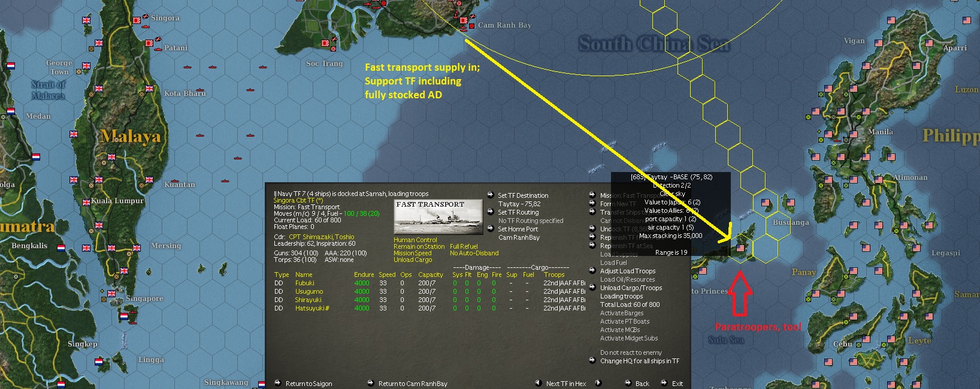This screenshot has width=980, height=389.
Task: Click the arrow beside Unload Cargo/Troops
Action: click(x=592, y=287)
